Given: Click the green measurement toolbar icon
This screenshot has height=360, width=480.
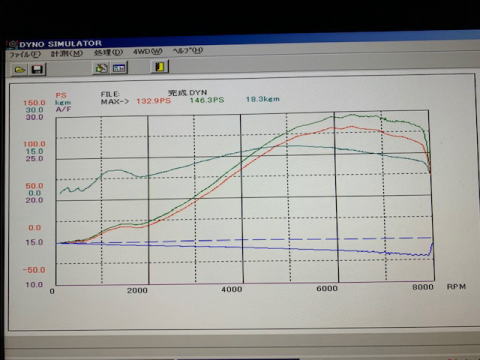Looking at the screenshot, I should pos(101,68).
